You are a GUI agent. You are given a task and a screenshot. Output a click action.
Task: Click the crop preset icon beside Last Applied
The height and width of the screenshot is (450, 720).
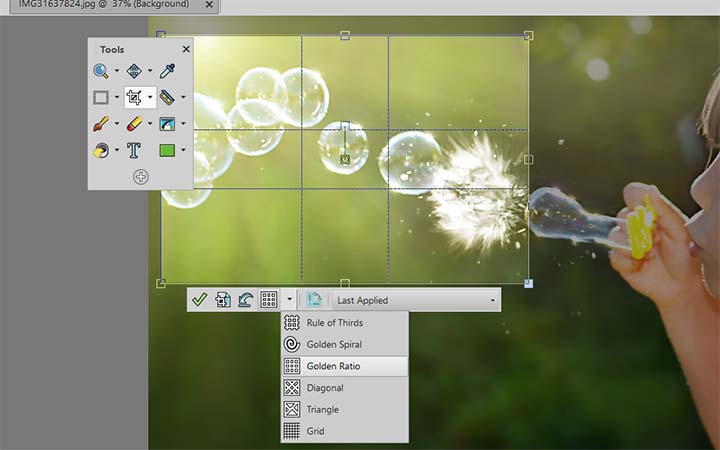[x=314, y=300]
